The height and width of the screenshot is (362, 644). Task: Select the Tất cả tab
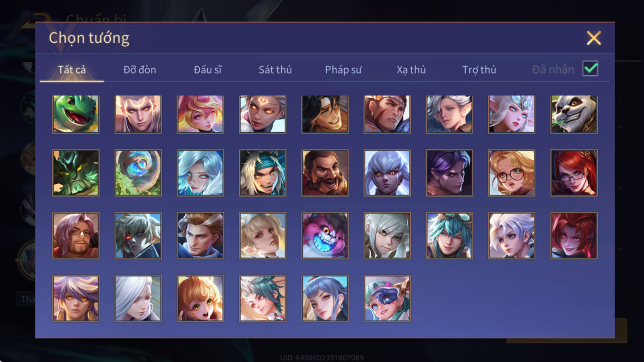point(72,70)
